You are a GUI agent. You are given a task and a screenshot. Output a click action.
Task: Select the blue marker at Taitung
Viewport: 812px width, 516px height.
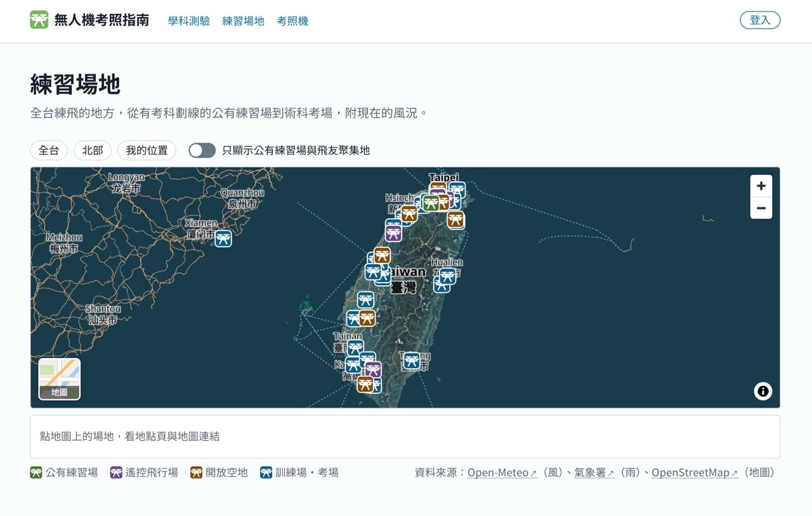(x=412, y=361)
